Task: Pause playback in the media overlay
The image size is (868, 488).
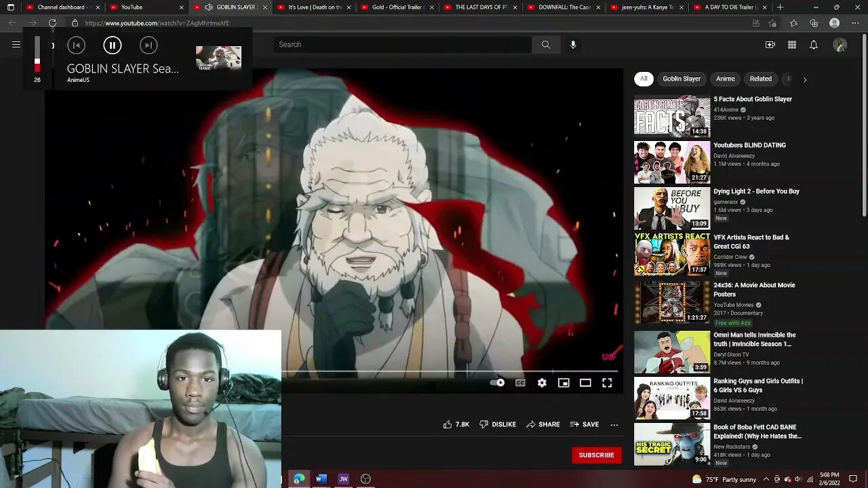Action: coord(112,45)
